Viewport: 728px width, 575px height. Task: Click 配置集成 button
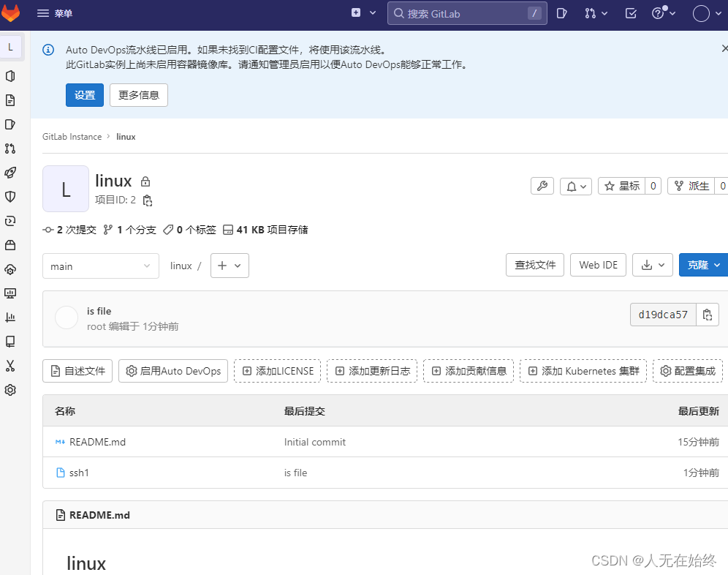coord(688,371)
